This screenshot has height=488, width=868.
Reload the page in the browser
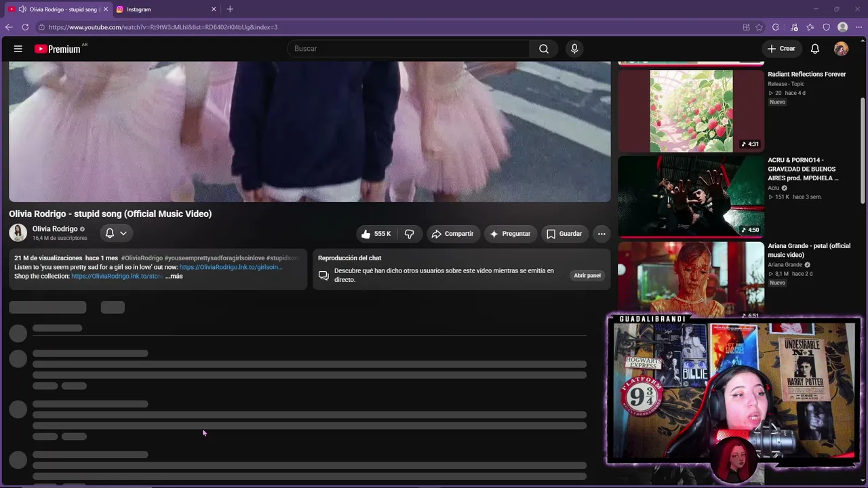(25, 27)
